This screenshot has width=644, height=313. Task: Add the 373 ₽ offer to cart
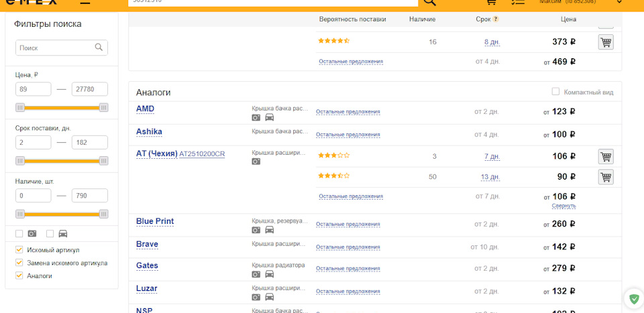606,42
